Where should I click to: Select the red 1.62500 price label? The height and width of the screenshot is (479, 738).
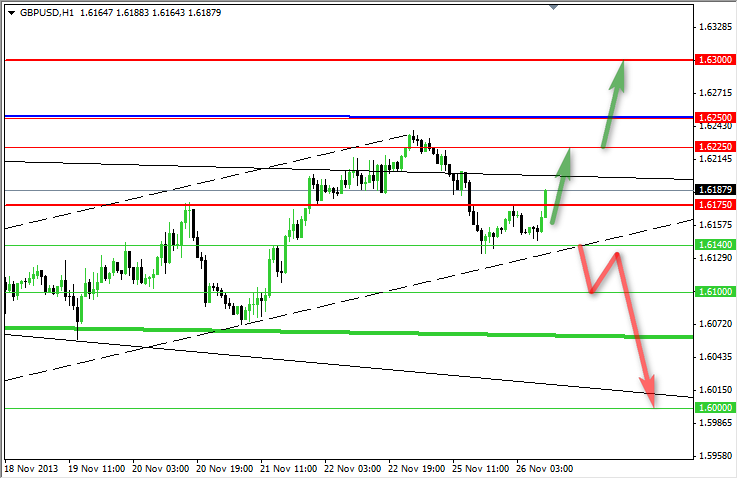[x=715, y=118]
